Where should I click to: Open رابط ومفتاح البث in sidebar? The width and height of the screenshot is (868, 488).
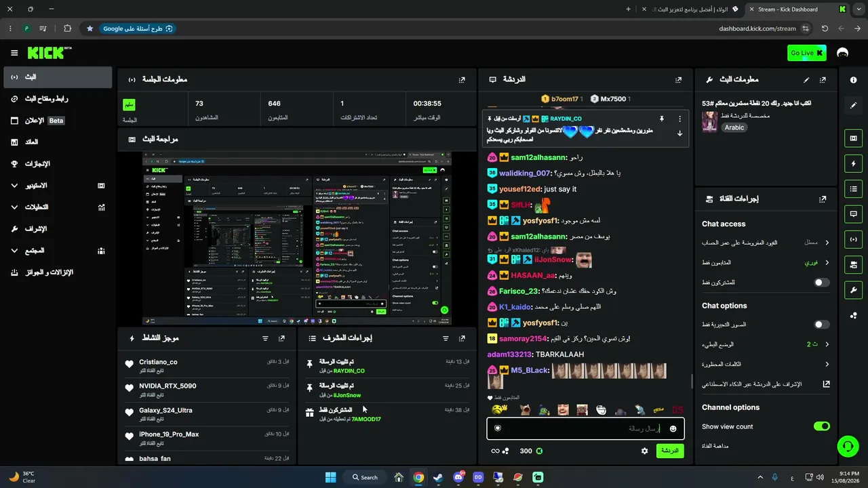point(58,99)
